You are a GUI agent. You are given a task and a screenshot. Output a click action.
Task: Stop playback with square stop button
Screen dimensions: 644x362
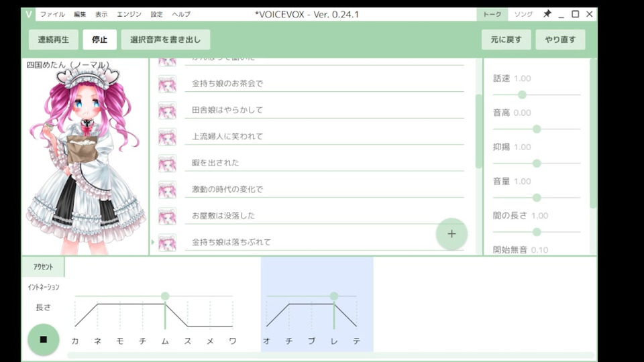[43, 339]
